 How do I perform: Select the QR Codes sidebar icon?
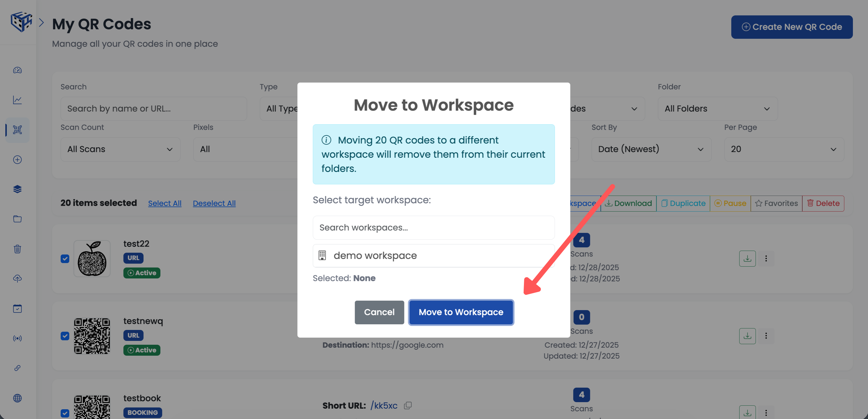(x=17, y=130)
